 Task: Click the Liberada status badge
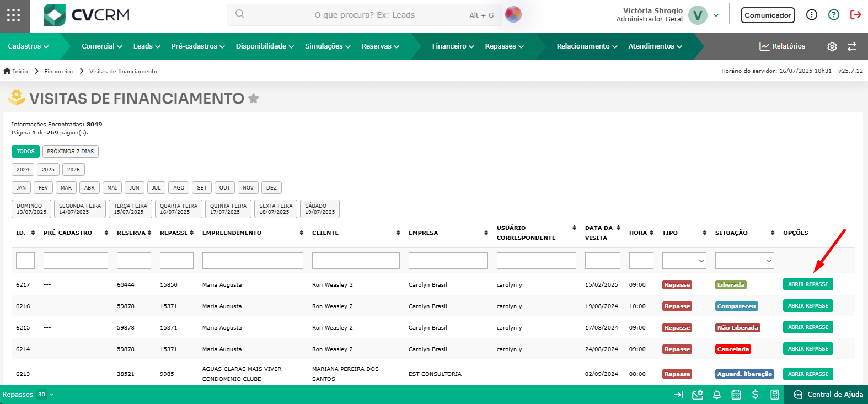point(731,285)
